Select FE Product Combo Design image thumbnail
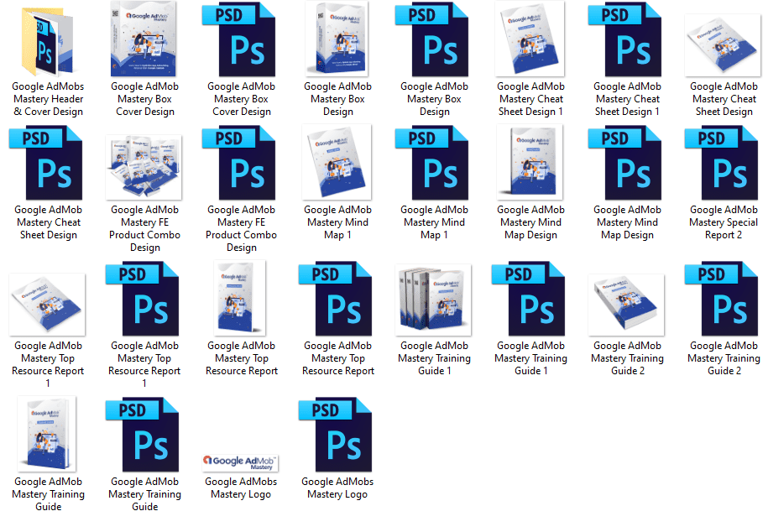 pos(144,168)
